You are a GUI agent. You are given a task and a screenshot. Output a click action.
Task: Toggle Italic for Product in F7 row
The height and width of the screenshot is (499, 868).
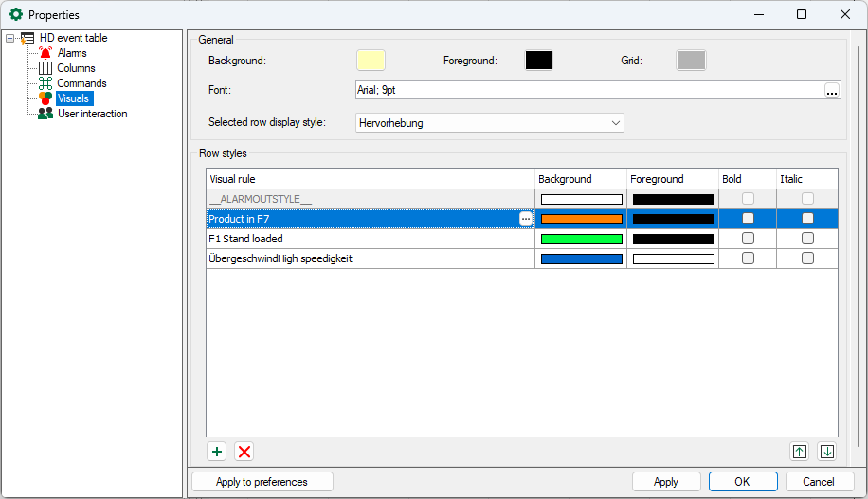(807, 219)
